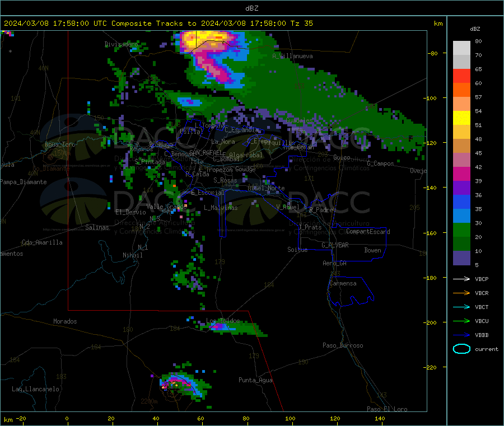This screenshot has height=426, width=504.
Task: Click the white VBCP arrow legend icon
Action: click(x=461, y=279)
